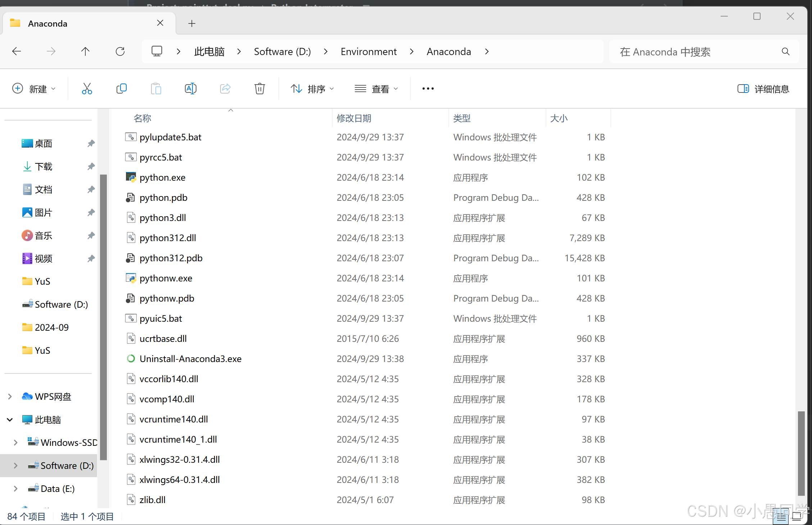Go up one folder level
The image size is (812, 525).
tap(85, 51)
